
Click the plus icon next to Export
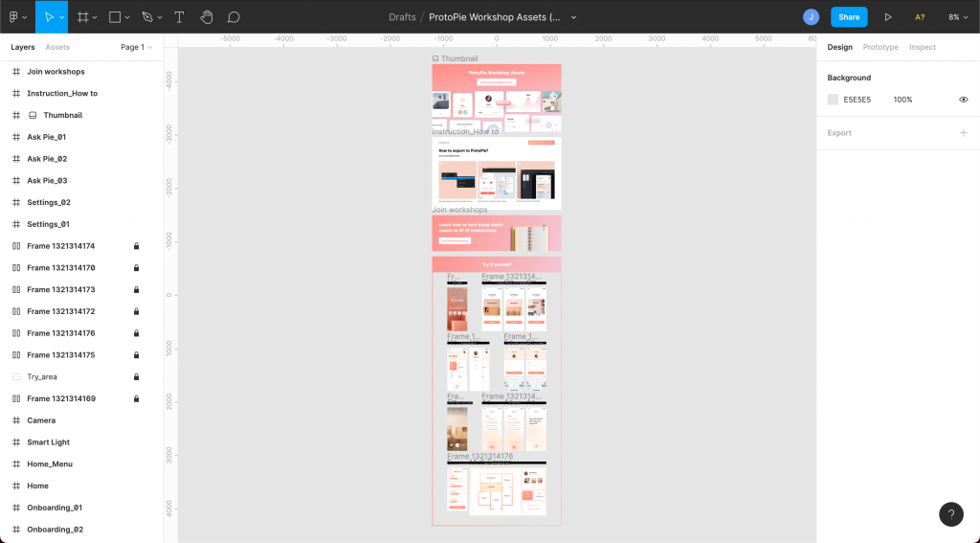pyautogui.click(x=963, y=132)
